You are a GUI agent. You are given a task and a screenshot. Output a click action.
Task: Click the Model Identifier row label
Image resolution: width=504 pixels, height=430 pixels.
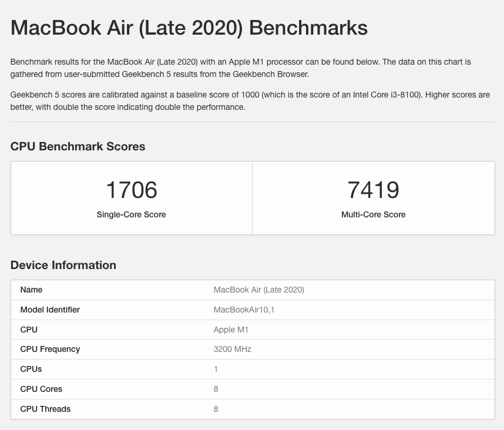pos(50,310)
